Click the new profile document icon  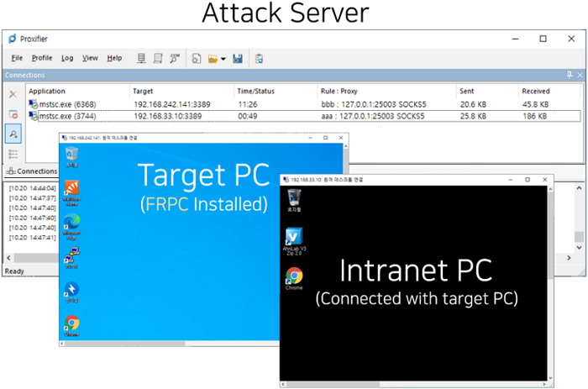pyautogui.click(x=196, y=59)
